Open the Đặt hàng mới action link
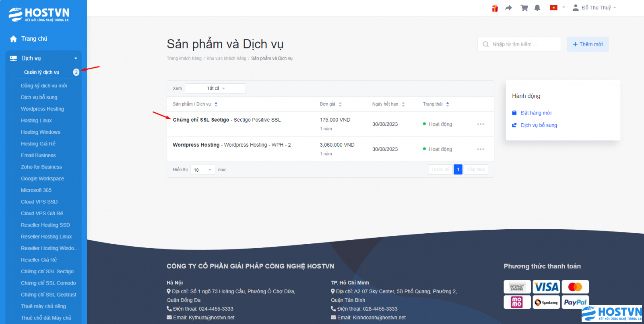This screenshot has width=644, height=324. click(x=536, y=113)
